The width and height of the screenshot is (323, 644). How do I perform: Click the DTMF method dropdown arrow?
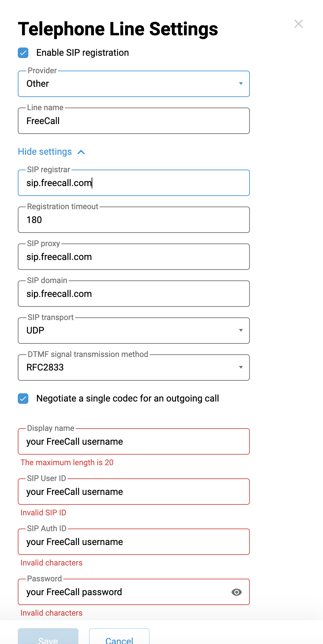(241, 367)
